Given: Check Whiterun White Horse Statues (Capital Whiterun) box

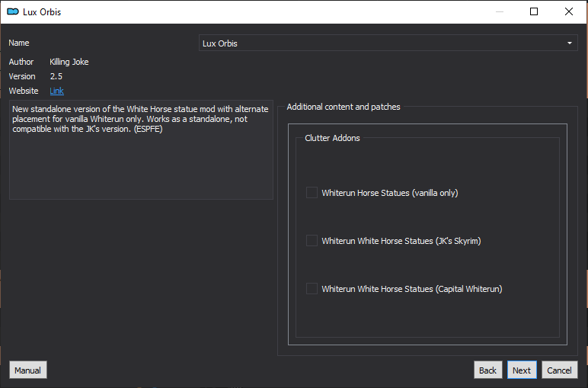Looking at the screenshot, I should pos(312,289).
